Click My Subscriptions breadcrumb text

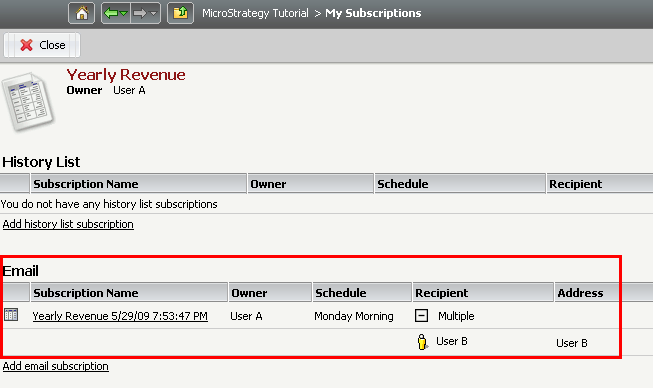pos(373,13)
